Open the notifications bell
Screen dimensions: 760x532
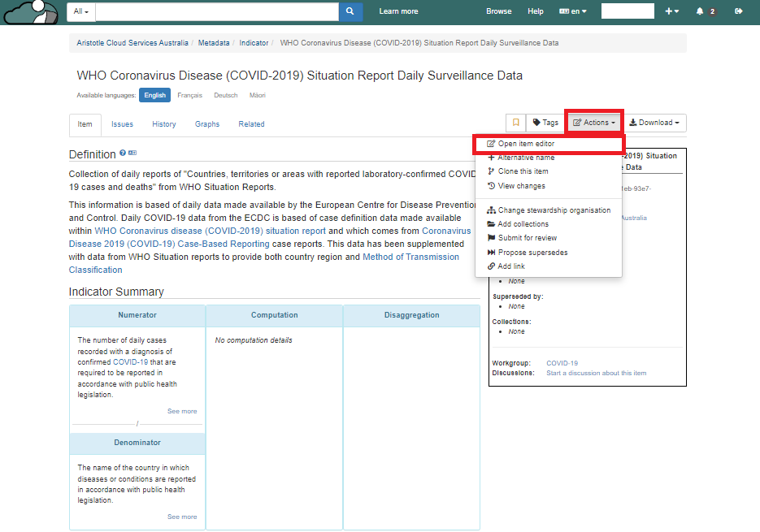pyautogui.click(x=700, y=11)
